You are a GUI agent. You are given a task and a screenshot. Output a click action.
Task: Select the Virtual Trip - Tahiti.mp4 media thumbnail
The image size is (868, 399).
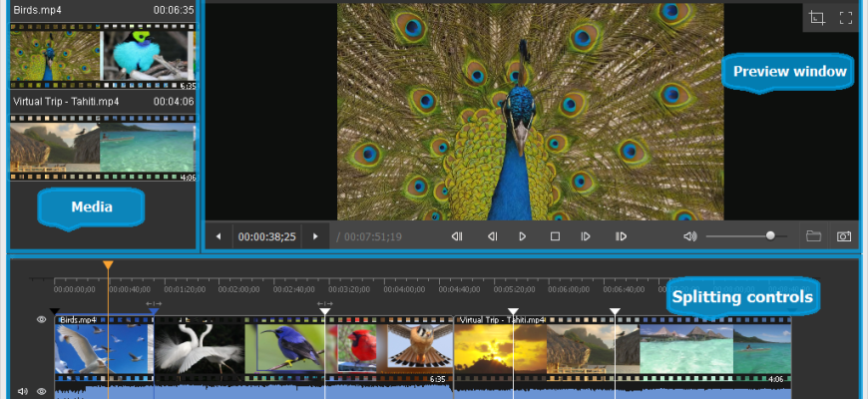(103, 148)
